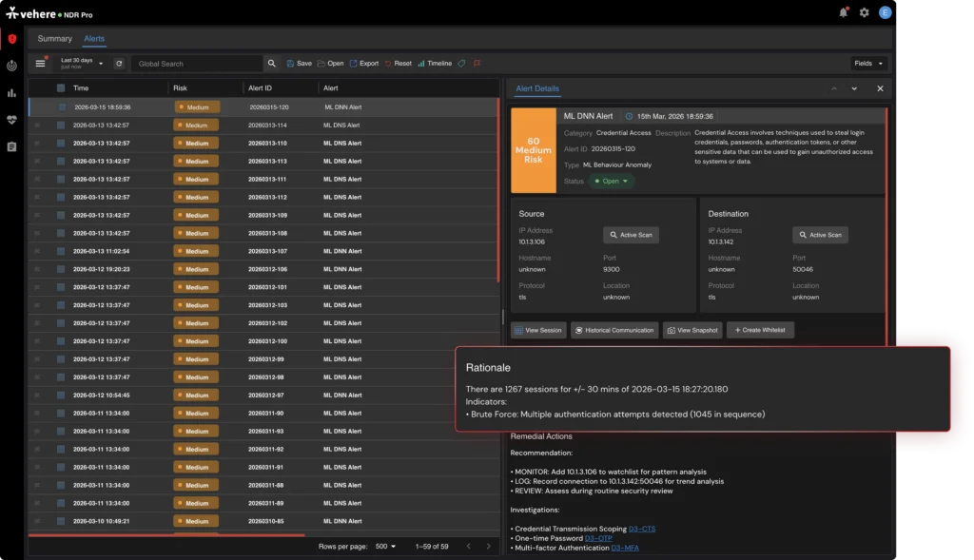Export the alerts list via Export icon

(364, 63)
